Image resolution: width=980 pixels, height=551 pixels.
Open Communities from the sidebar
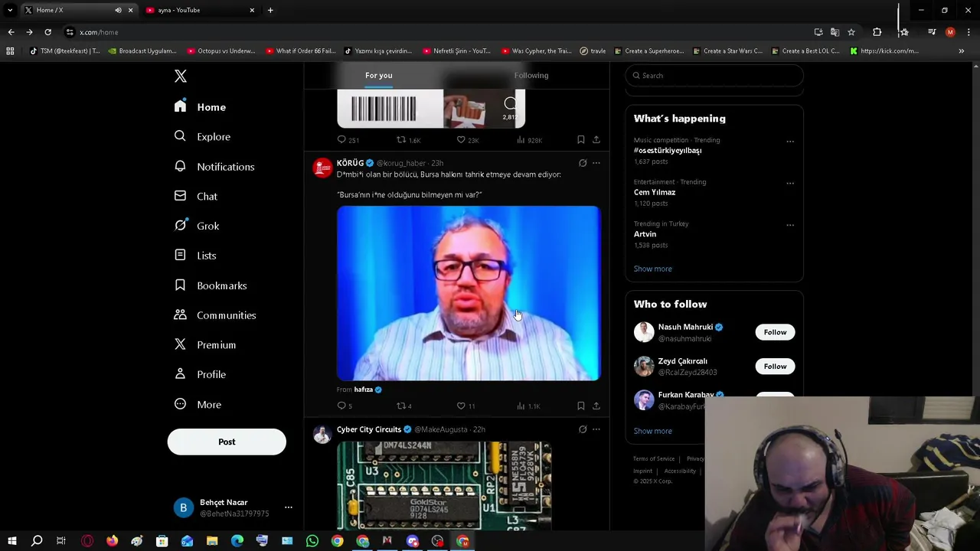point(215,315)
